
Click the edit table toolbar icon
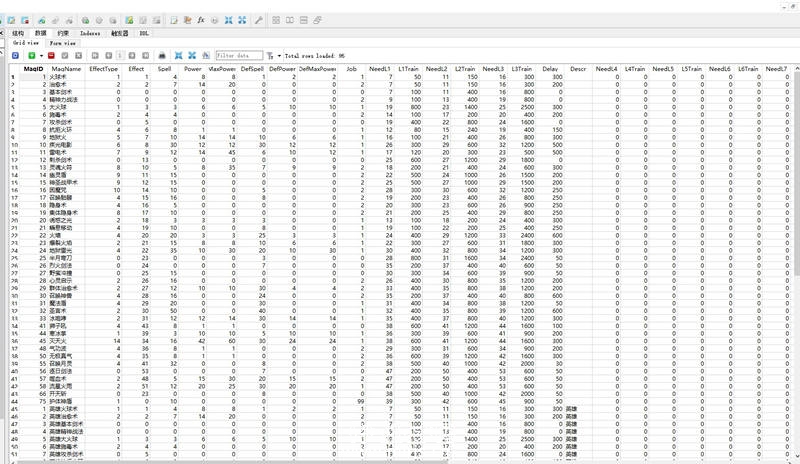coord(11,20)
